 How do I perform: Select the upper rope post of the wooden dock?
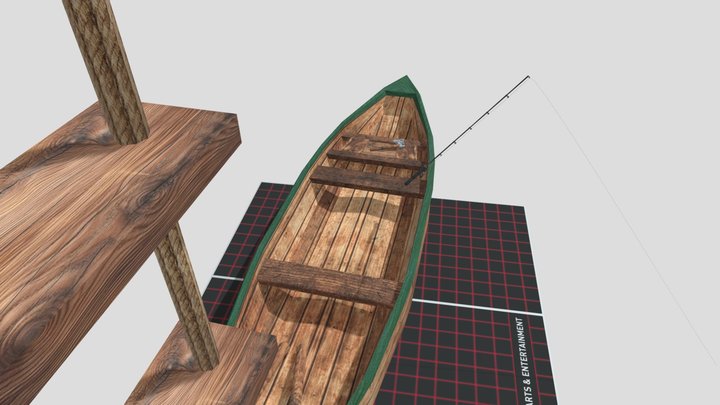107,70
